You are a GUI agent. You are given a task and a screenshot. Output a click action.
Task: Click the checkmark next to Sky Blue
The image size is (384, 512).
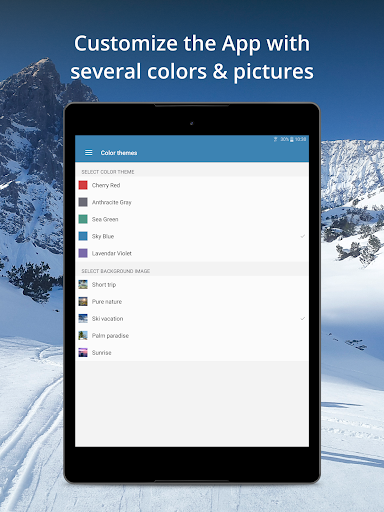point(303,236)
